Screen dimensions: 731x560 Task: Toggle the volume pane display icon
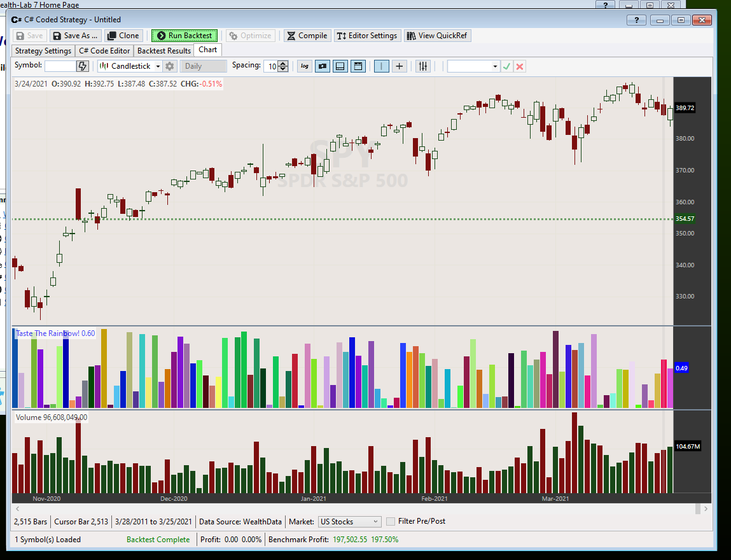340,66
